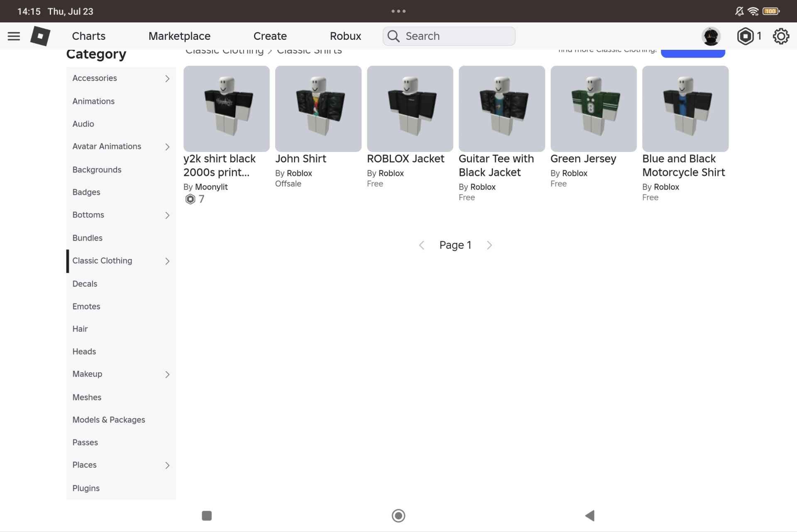Open the Marketplace tab
Image resolution: width=797 pixels, height=532 pixels.
coord(179,36)
